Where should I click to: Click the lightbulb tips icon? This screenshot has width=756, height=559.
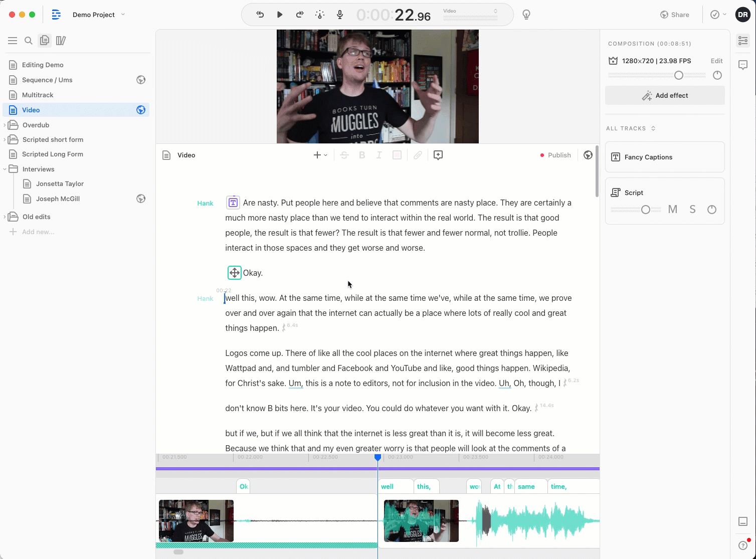[526, 15]
